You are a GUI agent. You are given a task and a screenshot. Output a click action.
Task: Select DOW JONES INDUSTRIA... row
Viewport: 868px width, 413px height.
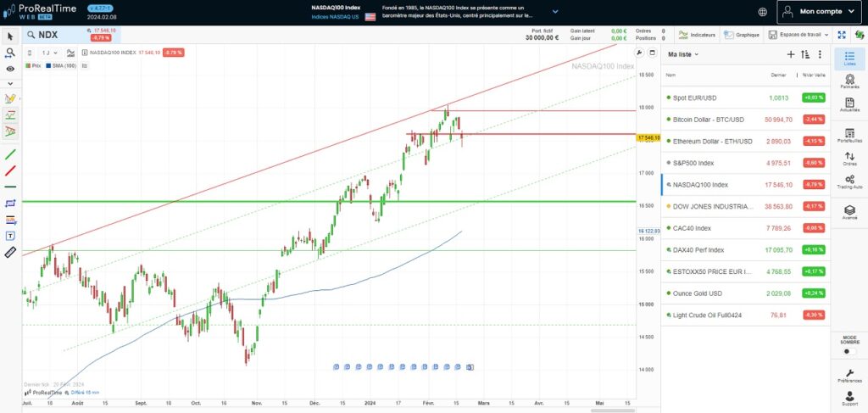tap(746, 206)
